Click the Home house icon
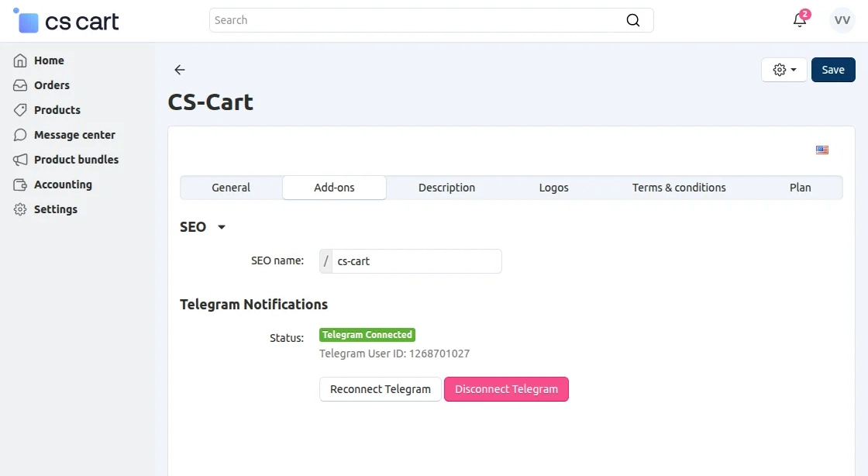Viewport: 868px width, 476px height. pyautogui.click(x=20, y=60)
